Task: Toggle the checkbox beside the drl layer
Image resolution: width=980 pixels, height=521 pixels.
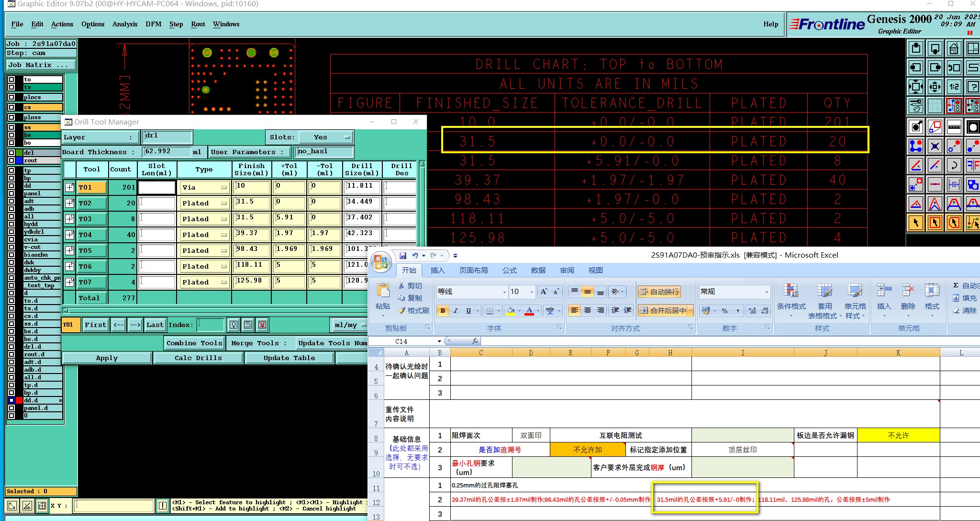Action: (11, 153)
